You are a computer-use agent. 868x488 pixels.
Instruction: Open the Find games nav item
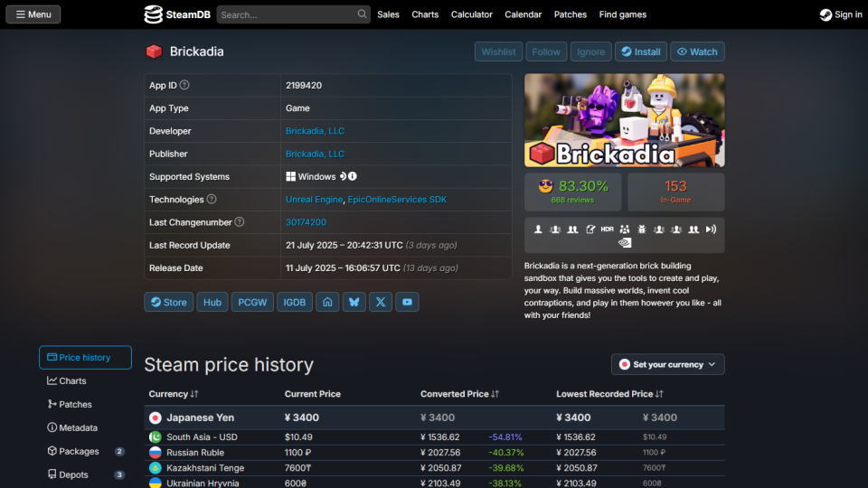point(623,14)
